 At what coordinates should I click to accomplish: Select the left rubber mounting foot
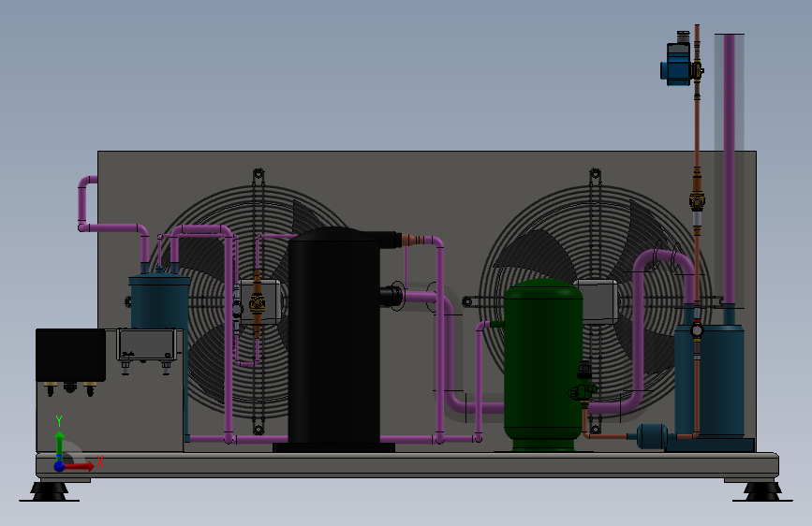pos(50,491)
